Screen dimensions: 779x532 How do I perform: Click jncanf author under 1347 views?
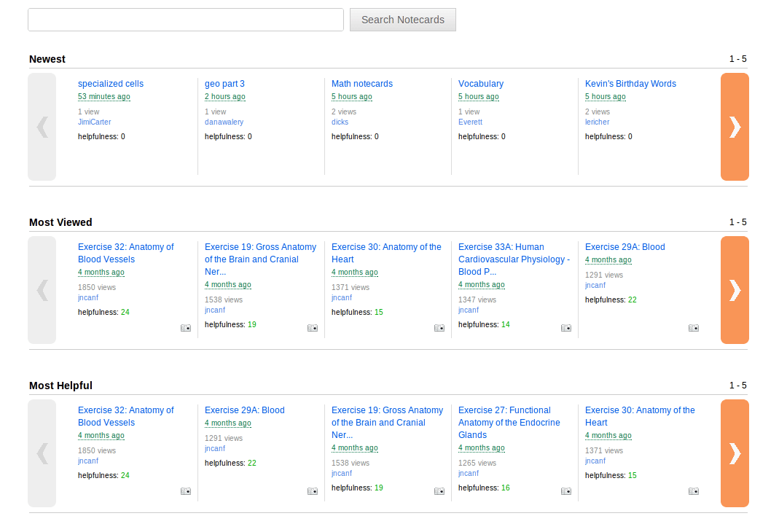[x=469, y=310]
